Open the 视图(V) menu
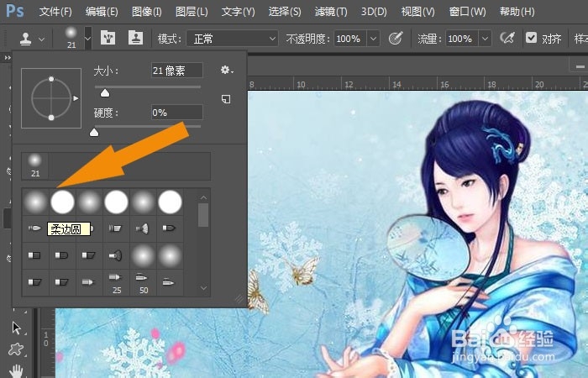The height and width of the screenshot is (378, 588). [417, 12]
